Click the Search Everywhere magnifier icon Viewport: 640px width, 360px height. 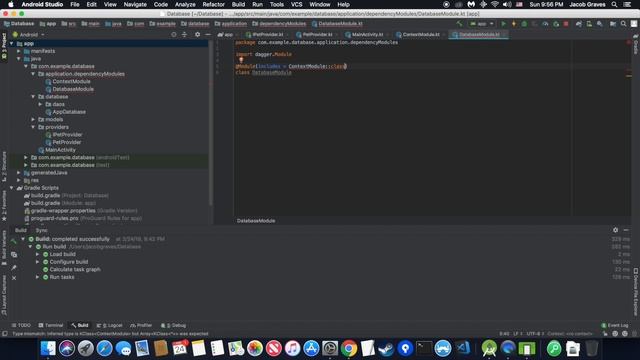tap(623, 24)
